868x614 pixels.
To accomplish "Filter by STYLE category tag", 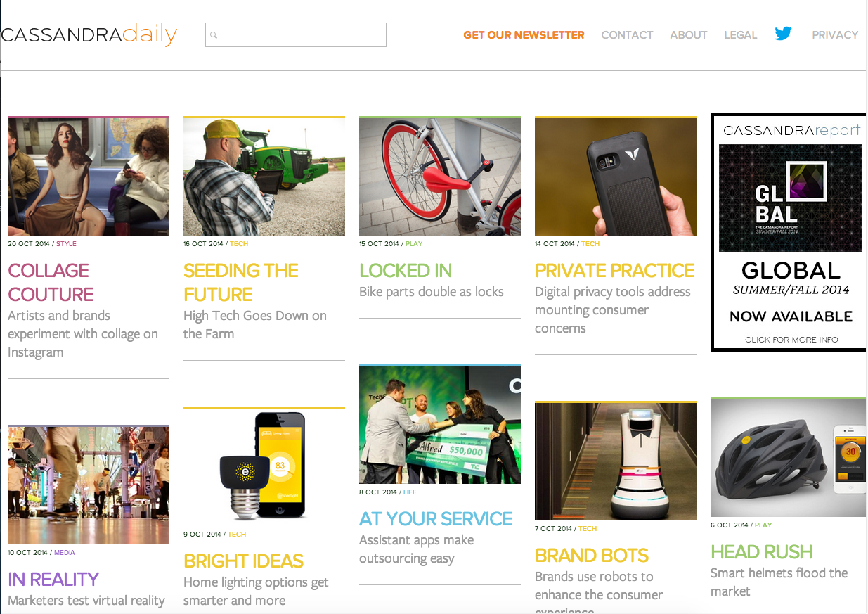I will (x=66, y=244).
